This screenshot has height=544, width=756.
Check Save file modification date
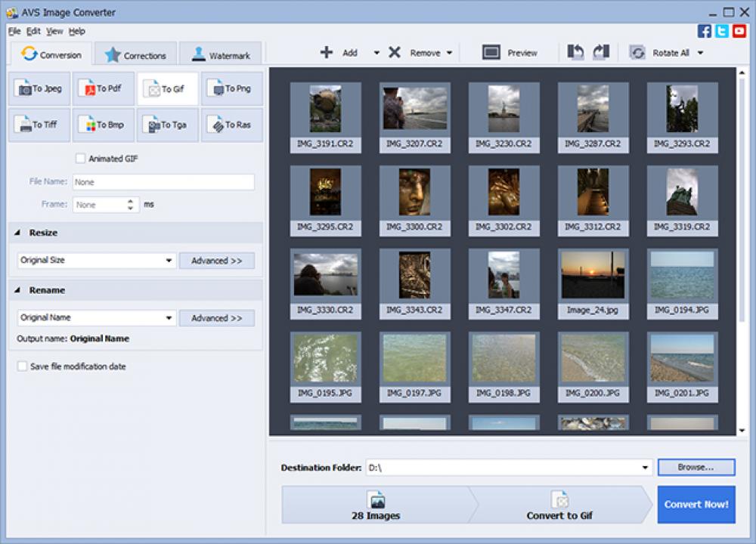point(23,366)
